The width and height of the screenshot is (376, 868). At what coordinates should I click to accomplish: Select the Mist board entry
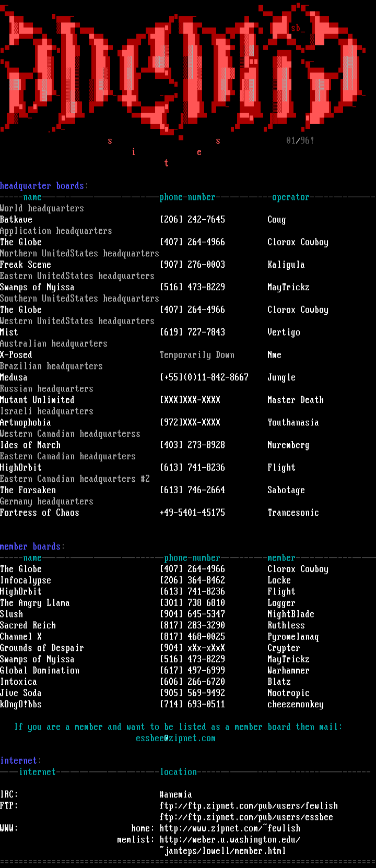tap(9, 332)
